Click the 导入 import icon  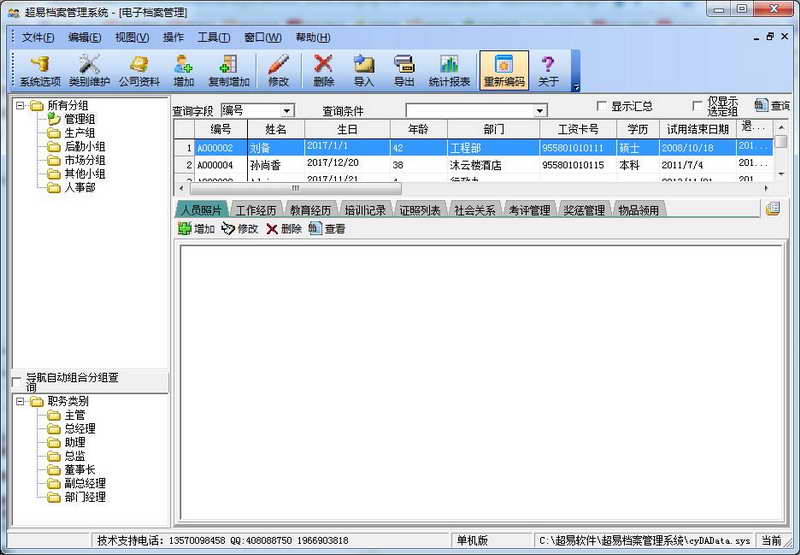pyautogui.click(x=364, y=70)
